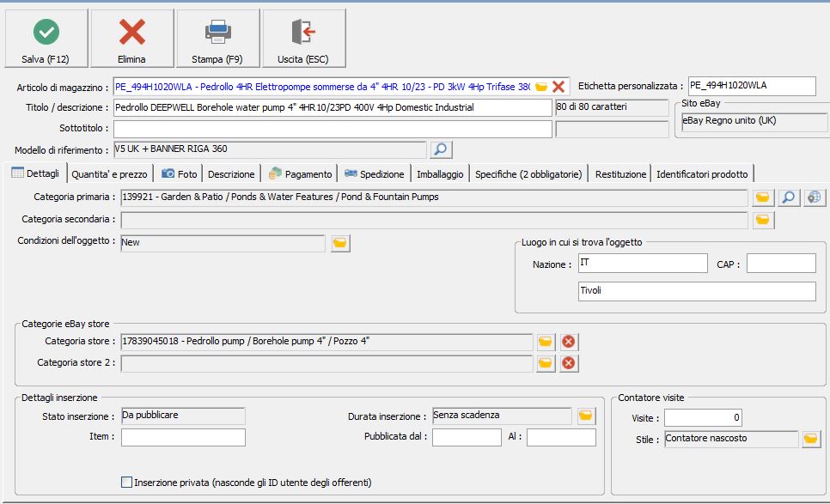Pick counter Stile via folder icon

tap(811, 439)
